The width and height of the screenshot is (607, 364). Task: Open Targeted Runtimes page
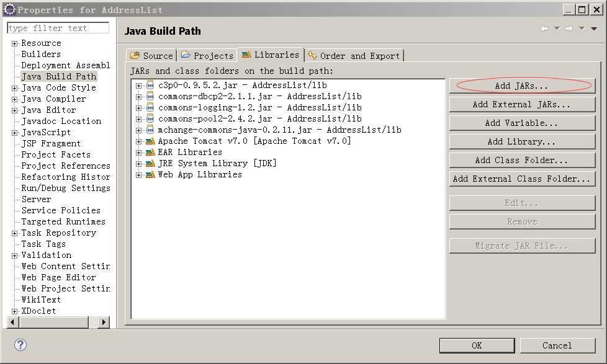click(63, 221)
